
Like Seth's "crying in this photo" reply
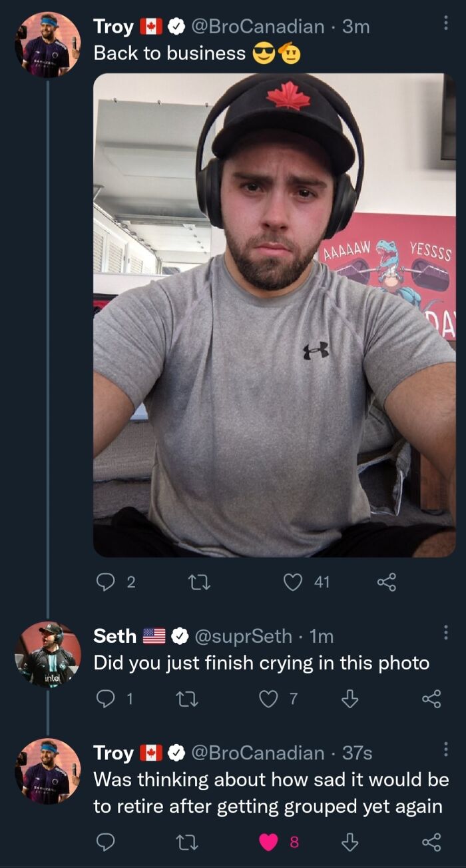tap(269, 699)
